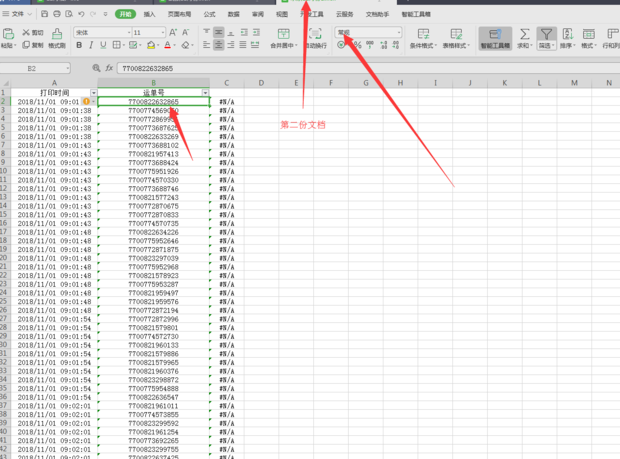This screenshot has height=459, width=620.
Task: Switch to the 插入 Insert tab
Action: click(149, 14)
